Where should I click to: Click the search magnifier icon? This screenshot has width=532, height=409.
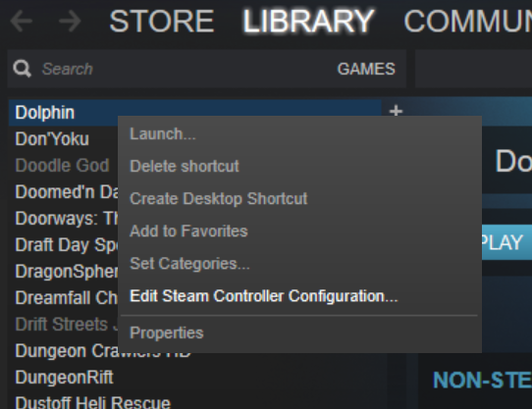(x=22, y=69)
